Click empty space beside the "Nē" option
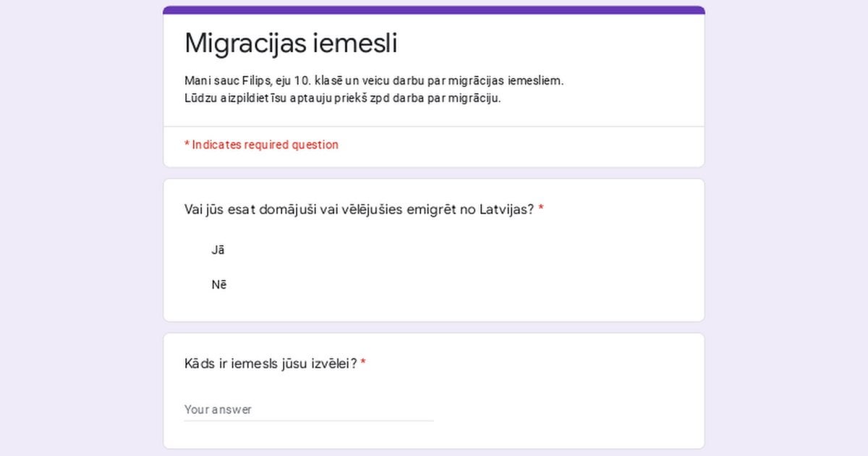The image size is (868, 456). [x=463, y=284]
